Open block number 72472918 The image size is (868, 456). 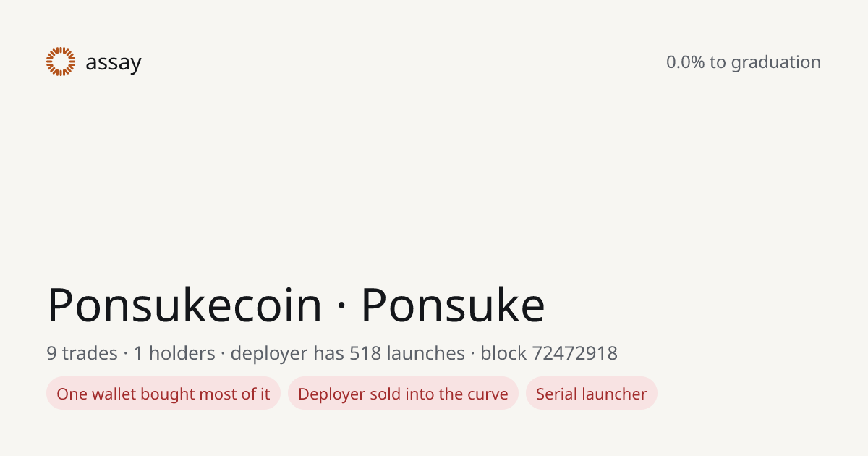coord(575,353)
